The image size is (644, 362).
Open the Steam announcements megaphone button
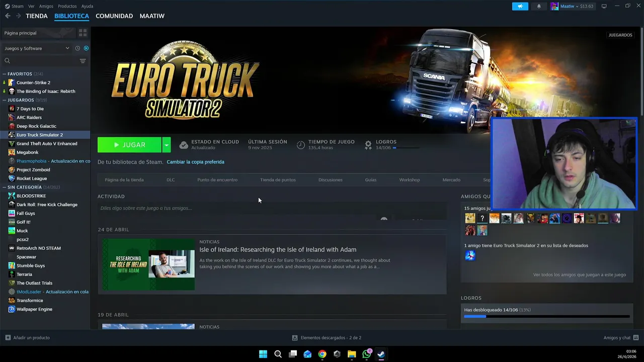tap(520, 6)
